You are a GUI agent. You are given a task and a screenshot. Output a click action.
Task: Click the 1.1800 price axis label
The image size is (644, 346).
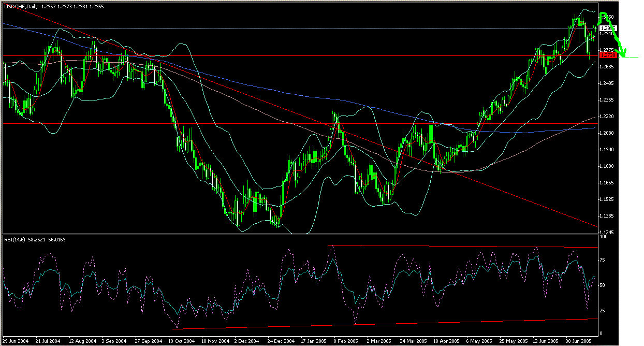pyautogui.click(x=606, y=166)
